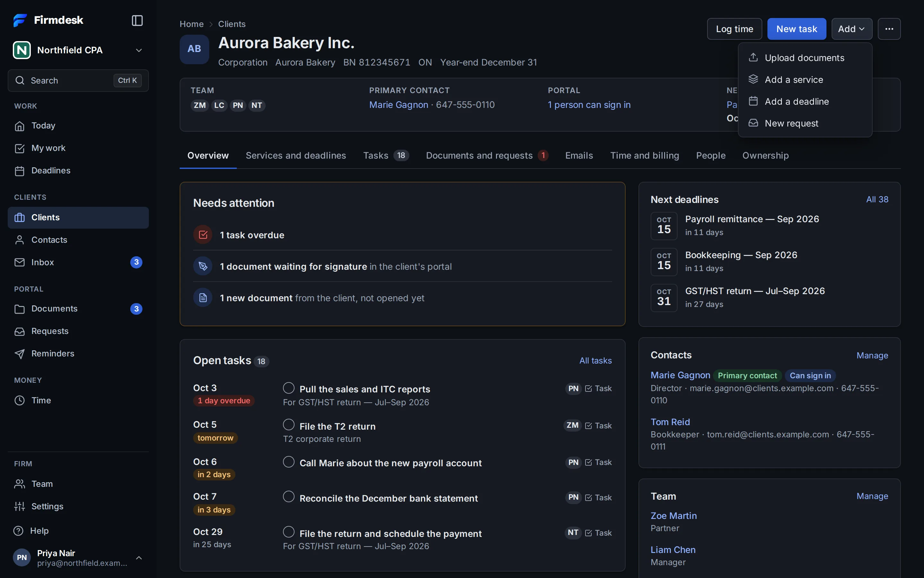Open the Time page under Money
Screen dimensions: 924x578
[x=78, y=400]
